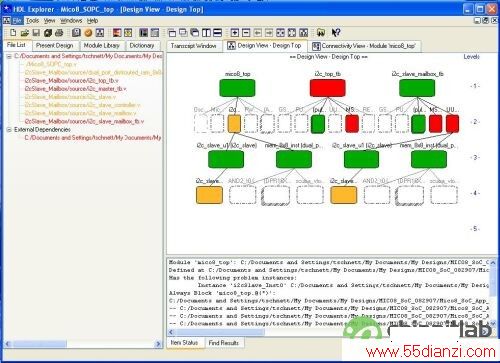The height and width of the screenshot is (363, 500).
Task: Click the tile horizontally window icon
Action: point(218,33)
